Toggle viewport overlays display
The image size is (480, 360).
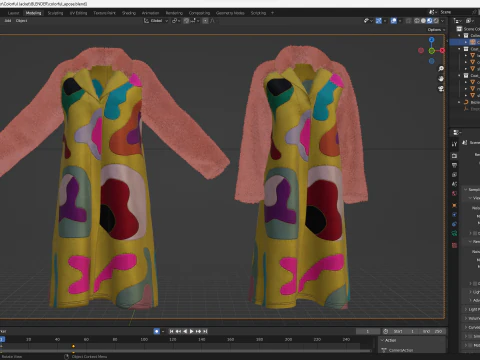(394, 21)
